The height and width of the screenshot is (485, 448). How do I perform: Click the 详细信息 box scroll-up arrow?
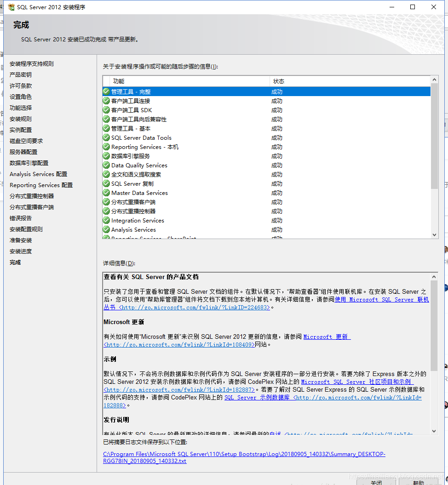(434, 277)
